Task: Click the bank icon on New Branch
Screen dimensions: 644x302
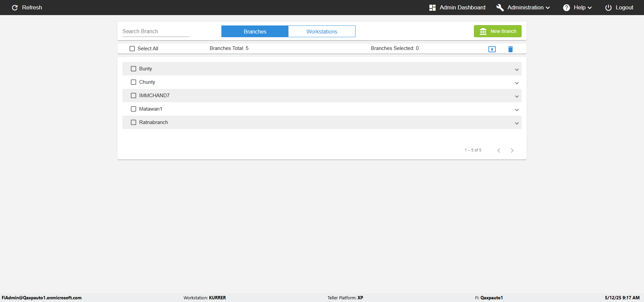Action: pos(483,31)
